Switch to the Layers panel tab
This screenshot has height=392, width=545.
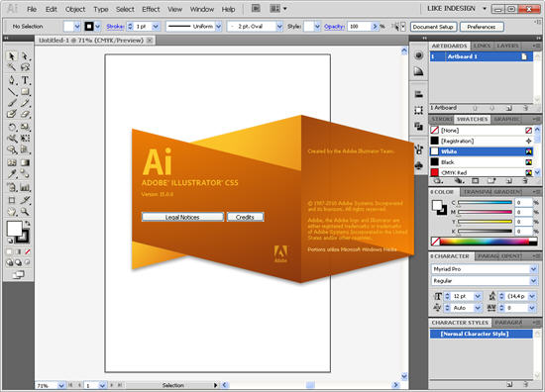[x=507, y=46]
